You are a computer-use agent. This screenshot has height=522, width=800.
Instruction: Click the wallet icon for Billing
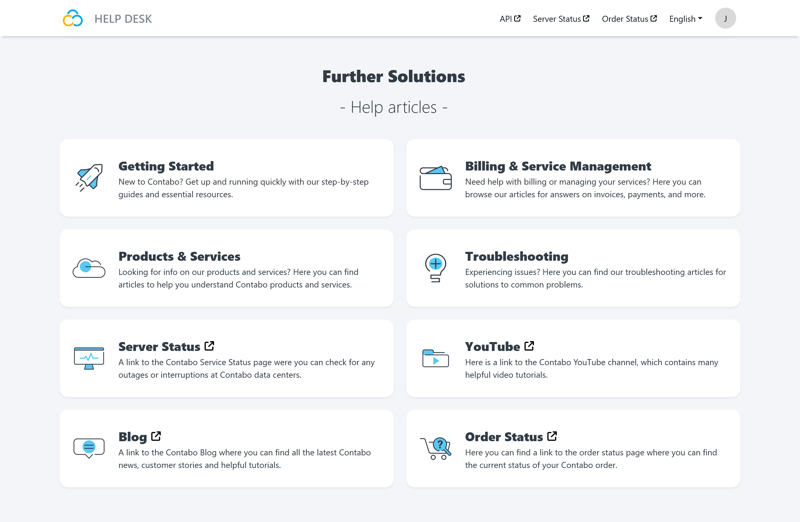(435, 178)
